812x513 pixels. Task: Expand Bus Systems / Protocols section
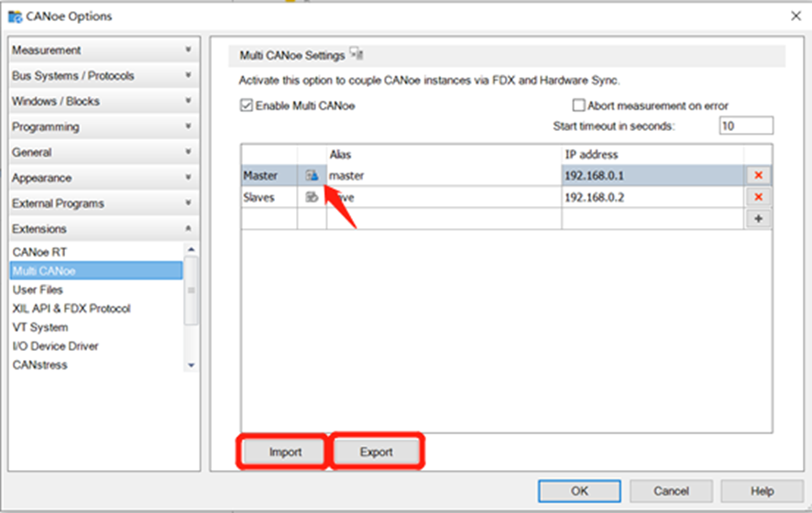pos(104,76)
